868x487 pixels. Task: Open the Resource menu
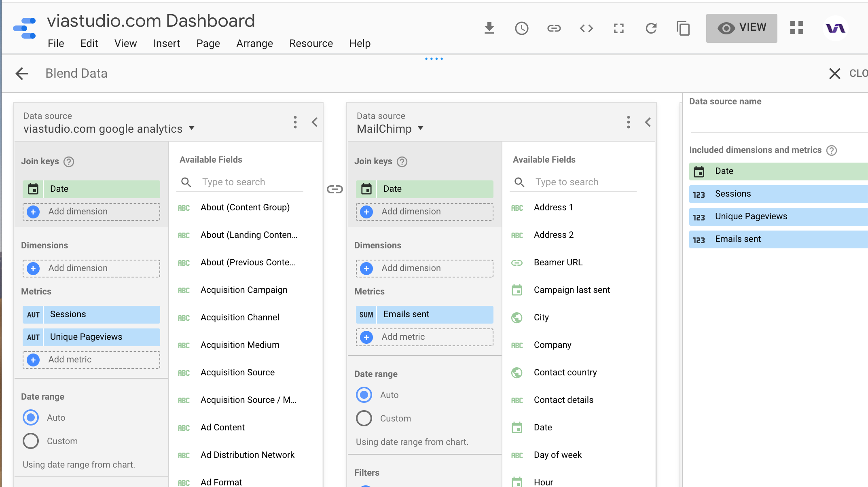(x=311, y=43)
